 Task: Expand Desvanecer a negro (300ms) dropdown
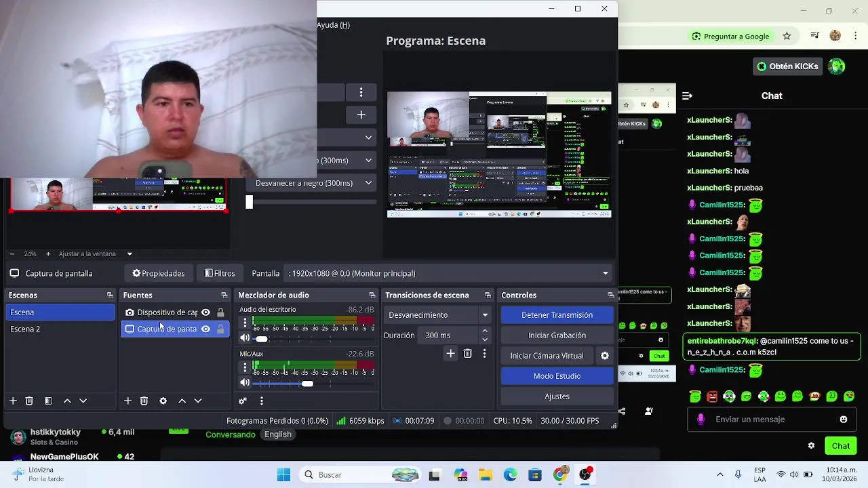coord(369,183)
